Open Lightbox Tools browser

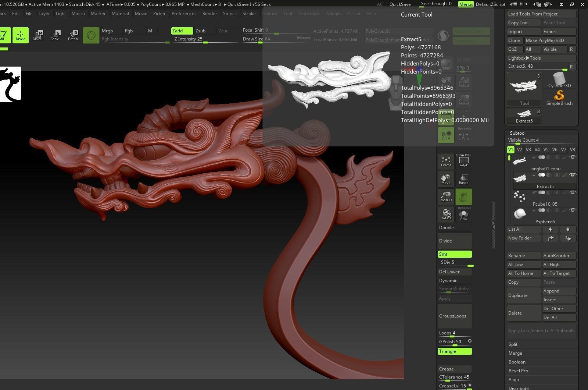[x=541, y=58]
